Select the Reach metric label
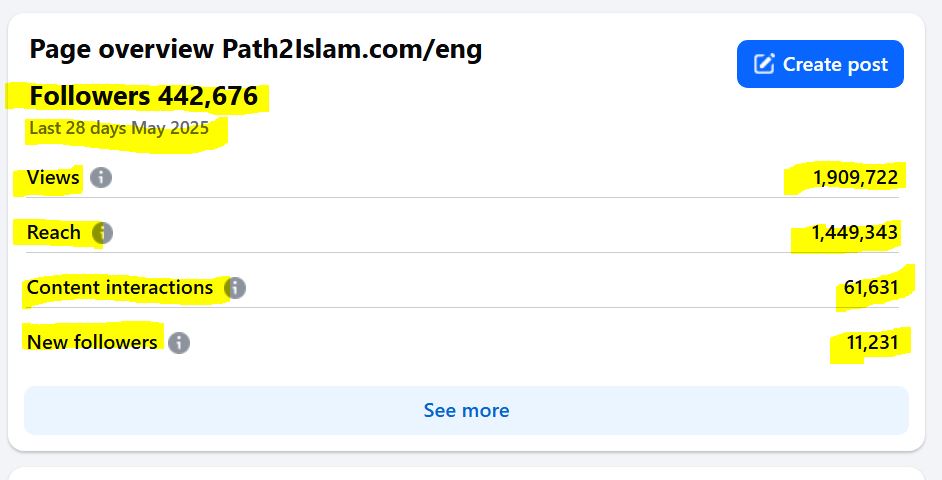Screen dimensions: 942x480 [54, 233]
